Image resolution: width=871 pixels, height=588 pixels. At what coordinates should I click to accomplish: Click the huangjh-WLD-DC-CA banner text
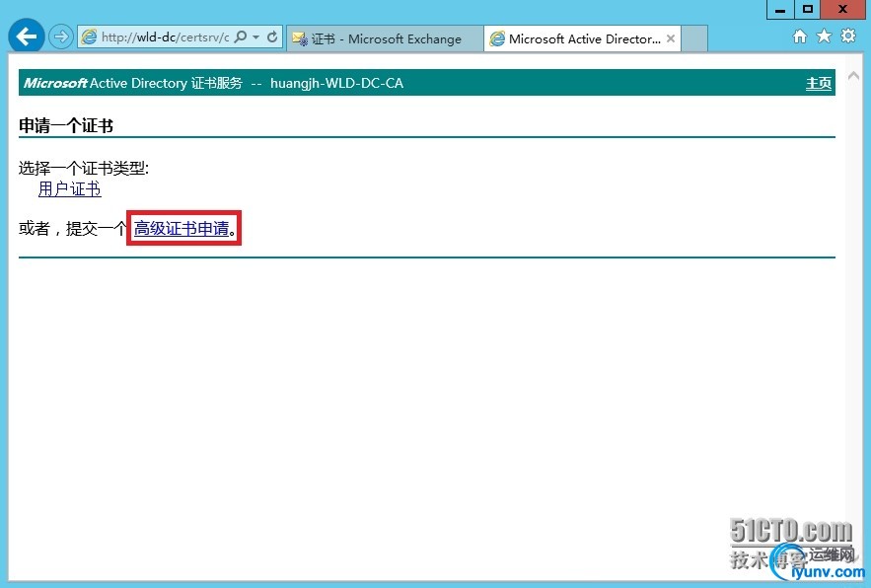click(336, 83)
